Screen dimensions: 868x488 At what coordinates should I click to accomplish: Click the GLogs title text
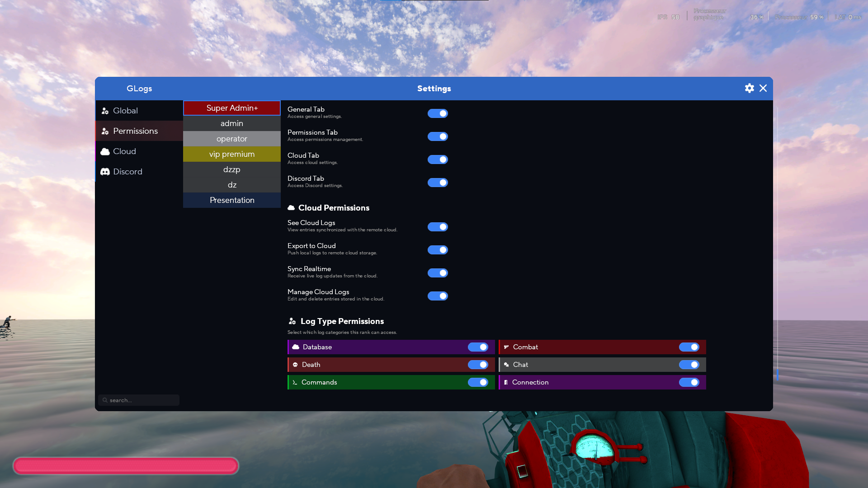click(139, 89)
